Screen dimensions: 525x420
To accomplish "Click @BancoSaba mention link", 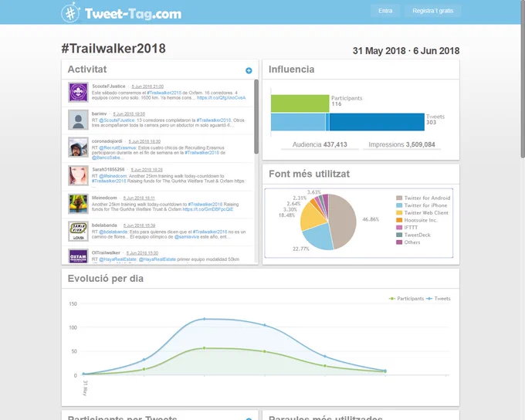I will click(106, 157).
